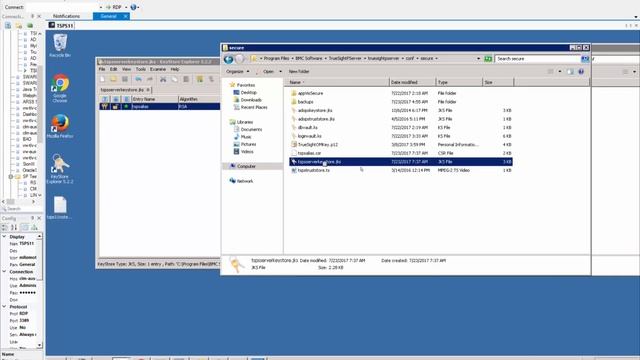The height and width of the screenshot is (360, 640).
Task: Select the text file icon on the desktop
Action: [60, 208]
